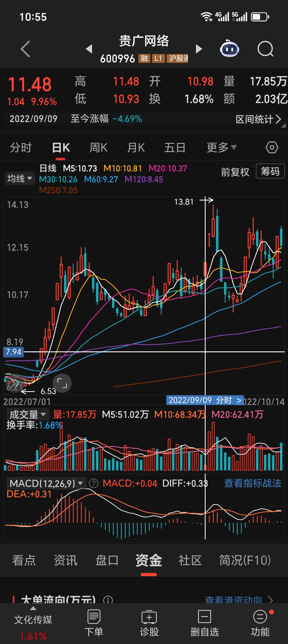This screenshot has height=644, width=288.
Task: Switch to previous stock with left triangle
Action: pos(89,49)
